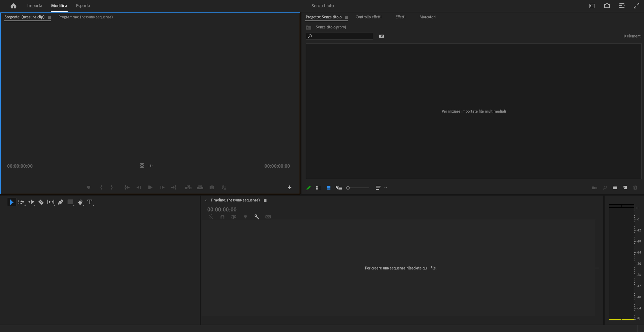Mark In point in Source monitor
The image size is (644, 332).
[x=101, y=188]
